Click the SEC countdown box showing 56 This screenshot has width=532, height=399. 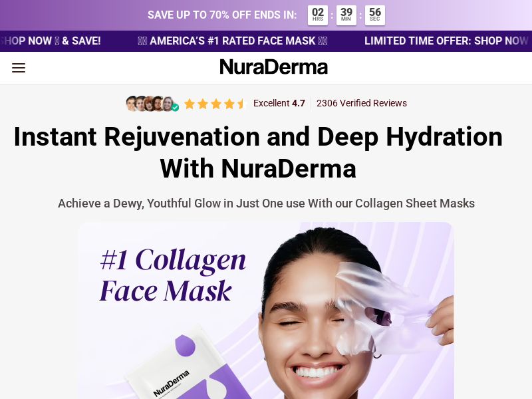tap(374, 14)
